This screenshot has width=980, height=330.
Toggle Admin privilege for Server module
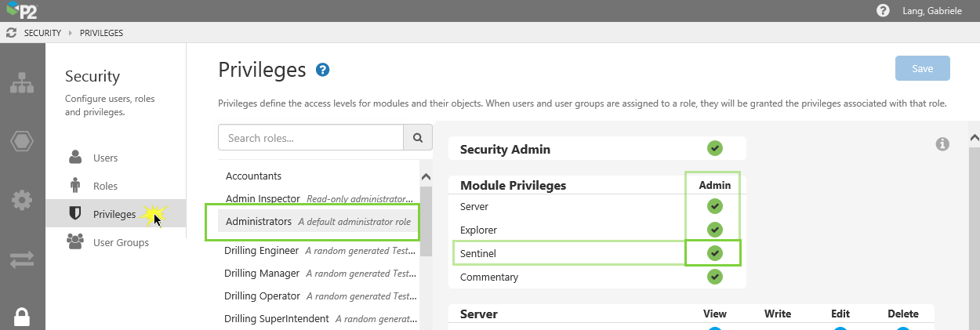(714, 206)
